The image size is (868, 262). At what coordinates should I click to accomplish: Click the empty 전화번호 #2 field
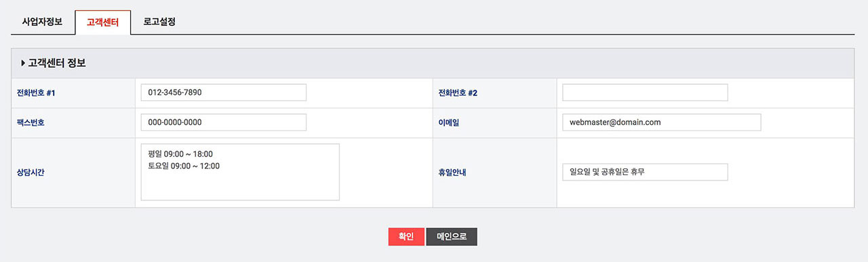(645, 92)
